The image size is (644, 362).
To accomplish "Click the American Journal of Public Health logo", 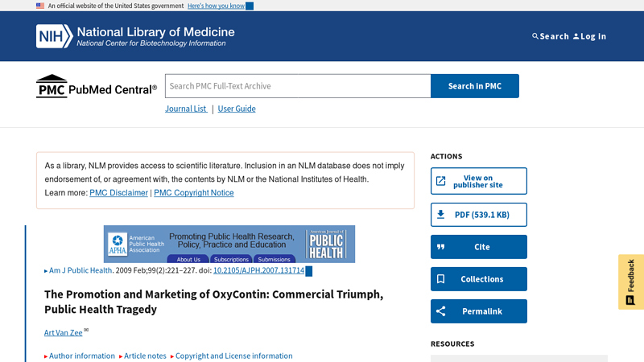I will point(327,245).
